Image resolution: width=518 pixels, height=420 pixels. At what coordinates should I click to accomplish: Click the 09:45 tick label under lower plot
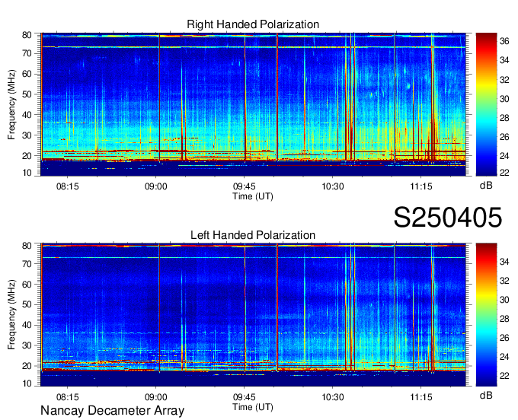point(245,397)
